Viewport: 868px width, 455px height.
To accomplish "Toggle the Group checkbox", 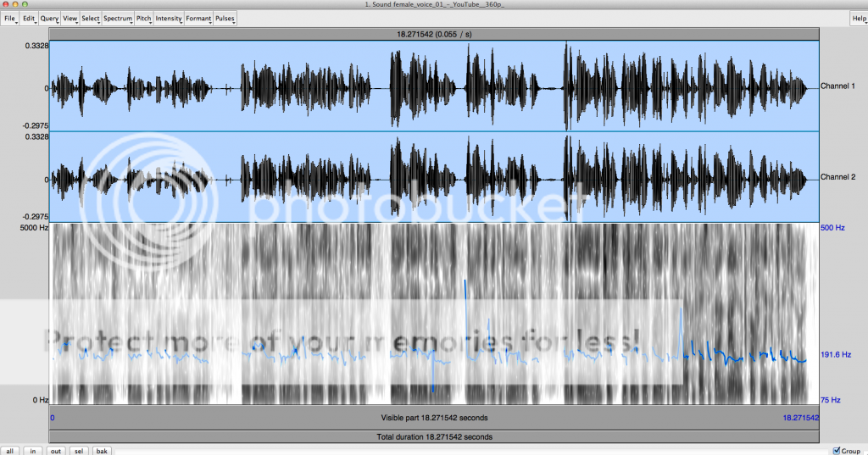I will (837, 451).
